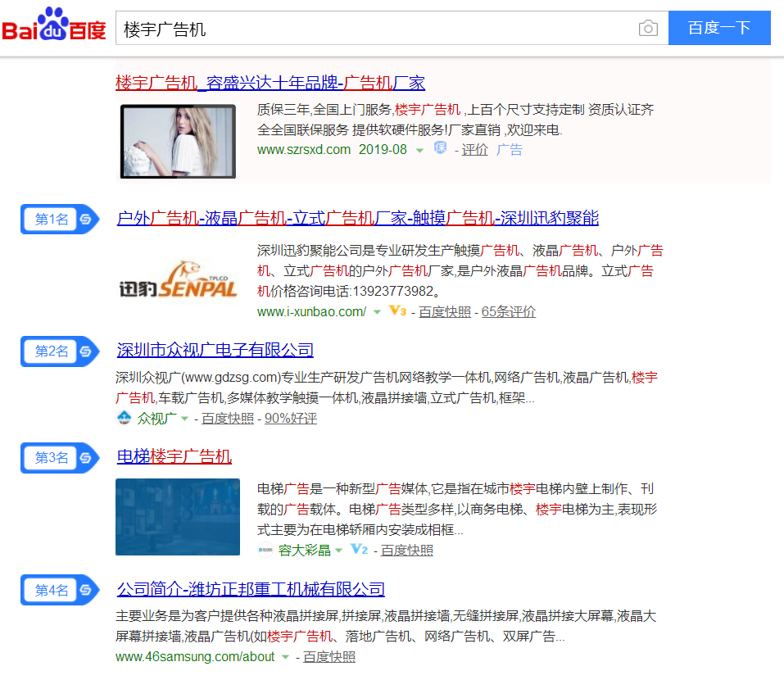Open ad result 楼宇广告机_容盛兴达十年品牌

click(x=270, y=83)
